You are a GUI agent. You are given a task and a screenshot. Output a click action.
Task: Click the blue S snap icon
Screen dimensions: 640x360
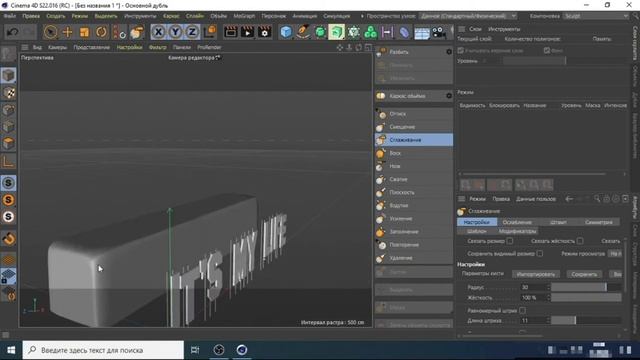9,183
